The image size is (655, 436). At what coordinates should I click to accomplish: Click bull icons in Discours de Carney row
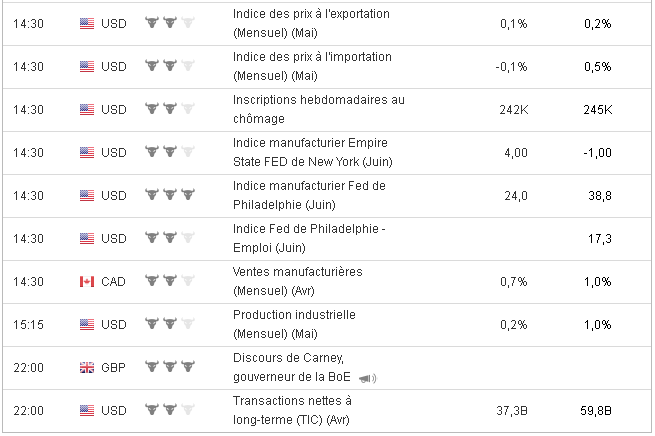coord(169,367)
